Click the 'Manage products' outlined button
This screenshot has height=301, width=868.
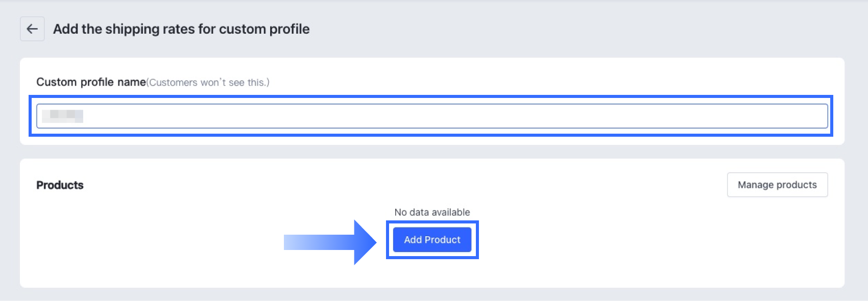pyautogui.click(x=777, y=185)
